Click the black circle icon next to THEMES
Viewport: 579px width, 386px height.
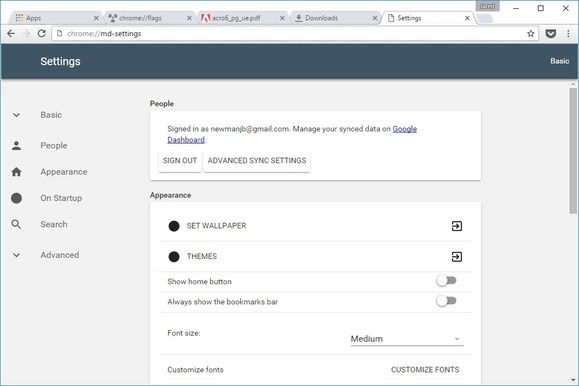[174, 256]
